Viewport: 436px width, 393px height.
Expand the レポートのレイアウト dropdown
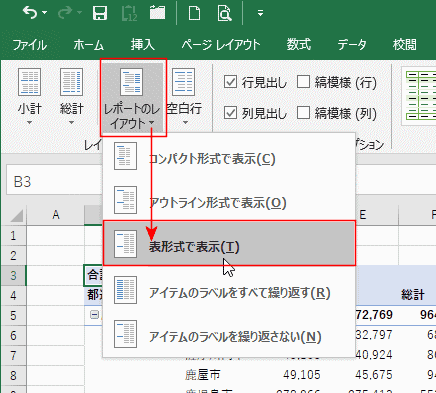(x=133, y=97)
